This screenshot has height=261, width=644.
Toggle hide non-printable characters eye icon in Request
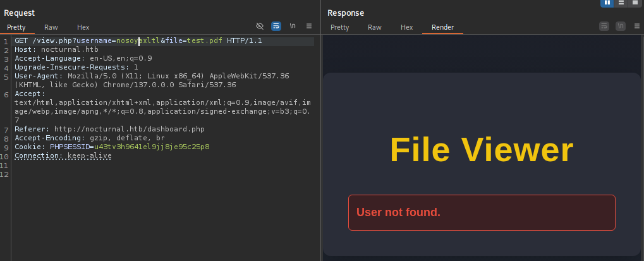pyautogui.click(x=260, y=26)
